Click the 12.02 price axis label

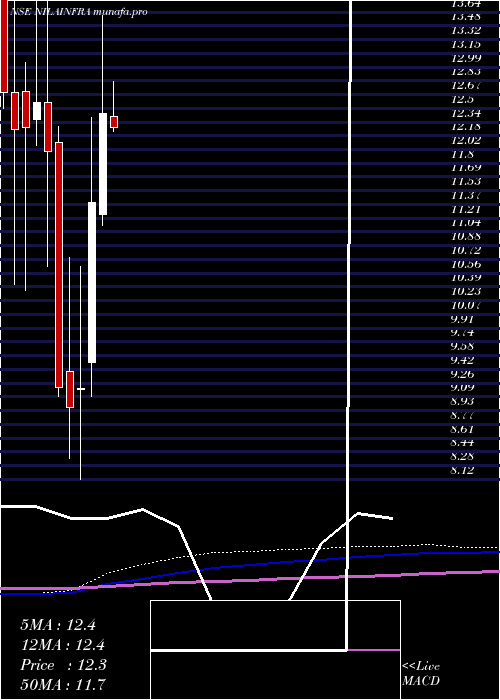point(466,140)
